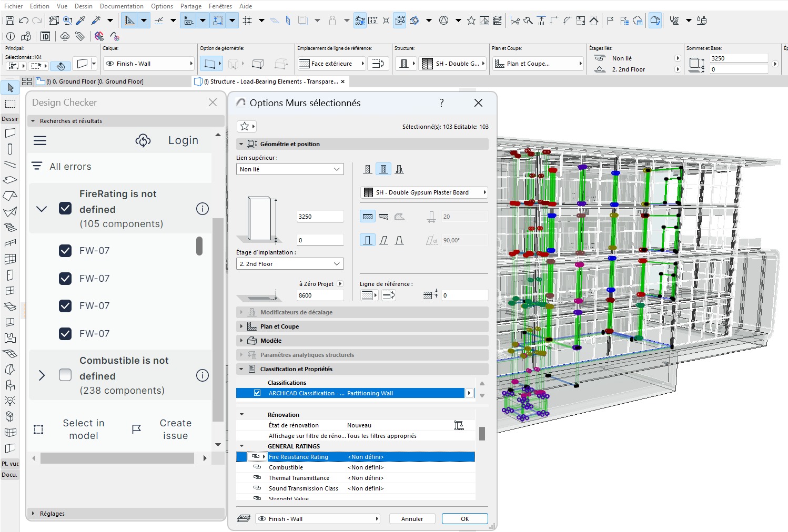Select the Arrow tool in the toolbox

pyautogui.click(x=10, y=88)
